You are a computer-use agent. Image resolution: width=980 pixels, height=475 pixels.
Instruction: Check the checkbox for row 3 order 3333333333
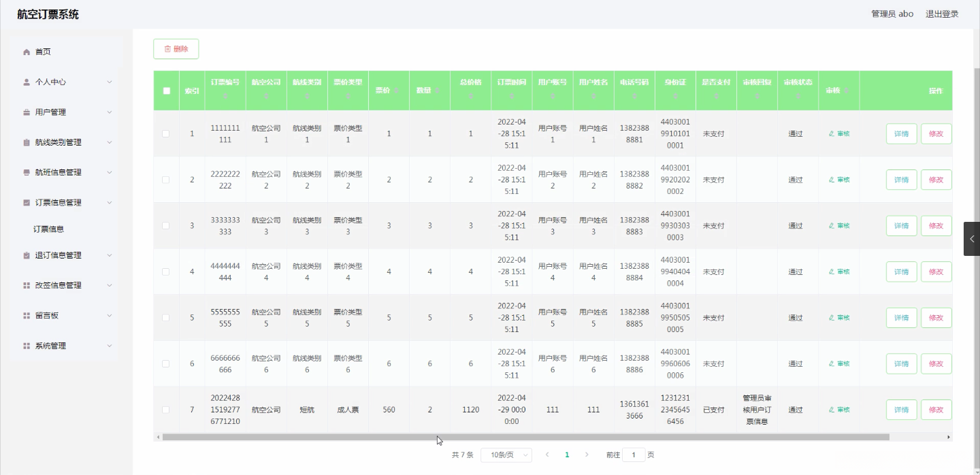(166, 226)
